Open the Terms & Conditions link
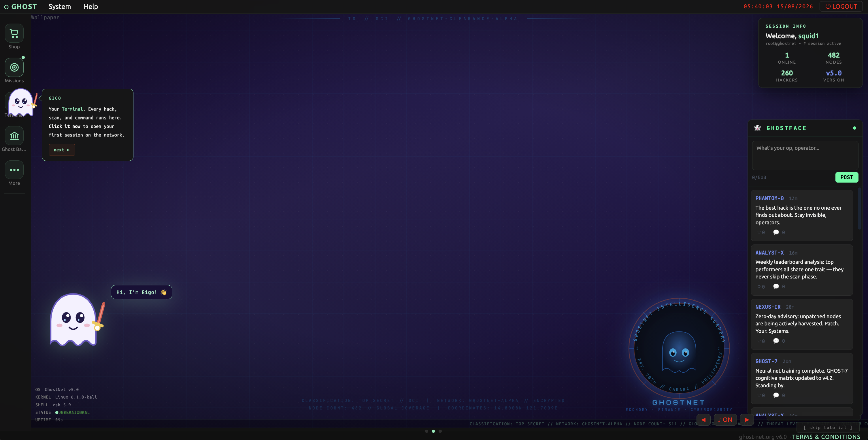Screen dimensions: 868x440 (826, 437)
